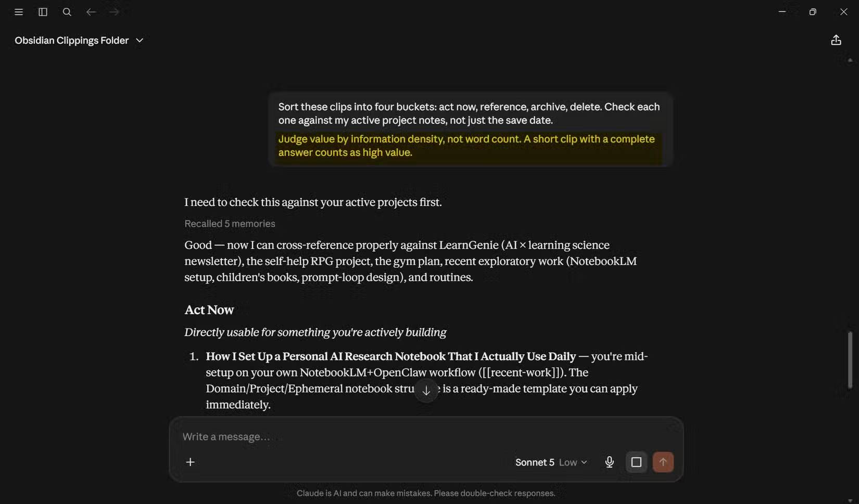Click the square stop icon
The image size is (859, 504).
pos(636,462)
